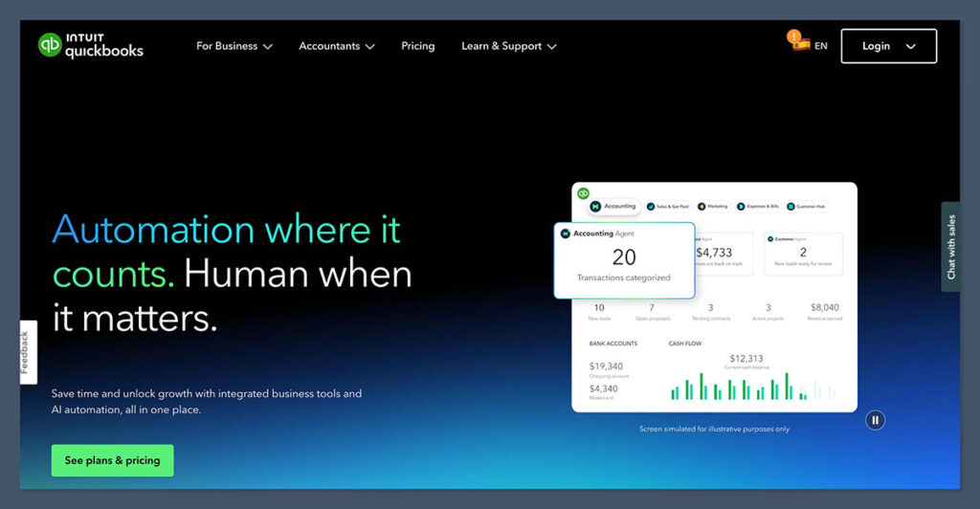
Task: Click the small QuickBooks logo in dashboard preview
Action: [583, 193]
